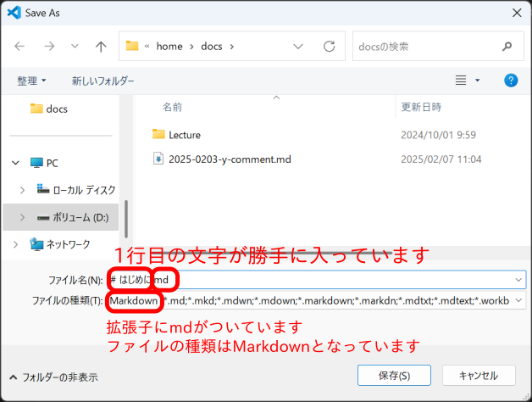Expand the address bar path dropdown

(x=297, y=47)
